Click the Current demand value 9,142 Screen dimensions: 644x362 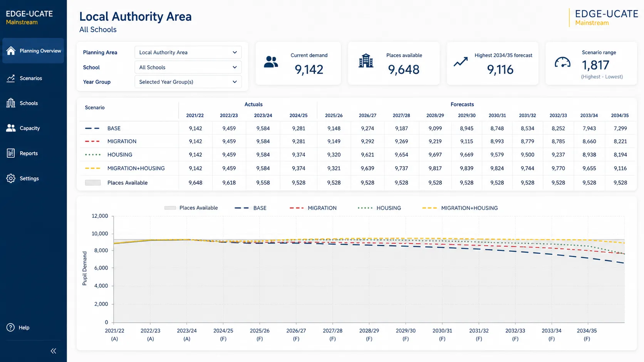pos(309,69)
